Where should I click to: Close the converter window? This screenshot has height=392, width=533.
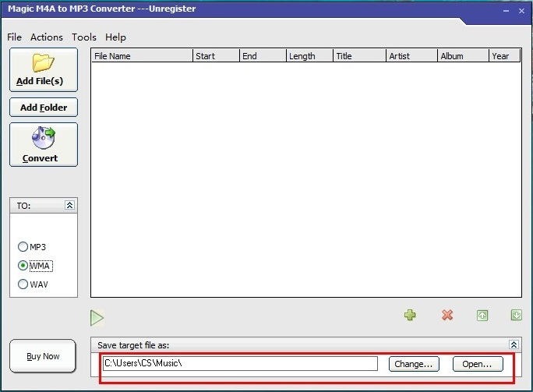pos(522,11)
